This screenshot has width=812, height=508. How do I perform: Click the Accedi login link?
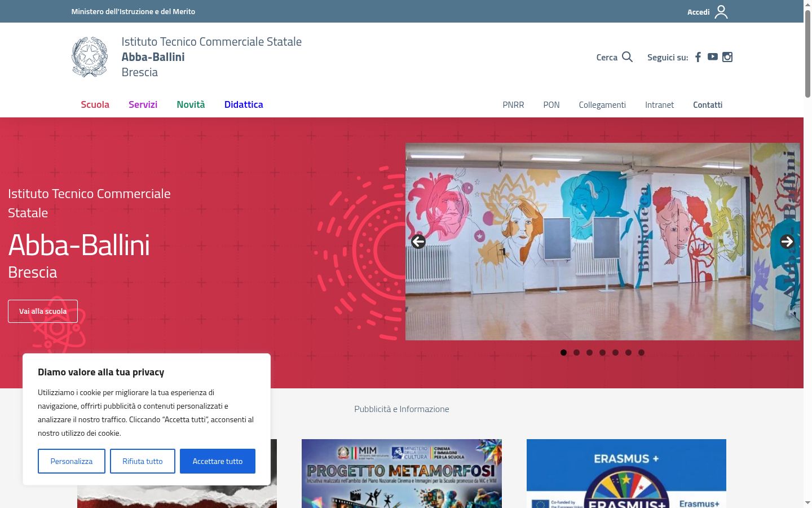tap(698, 12)
